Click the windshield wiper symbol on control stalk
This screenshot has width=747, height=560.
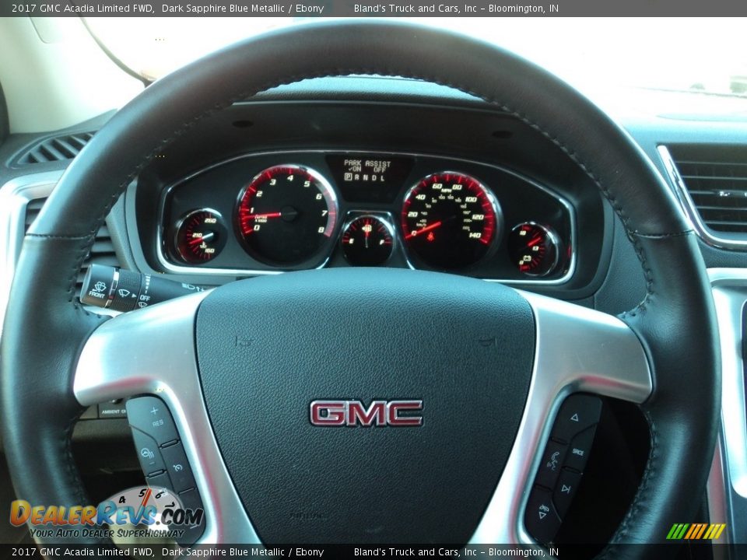pyautogui.click(x=123, y=292)
